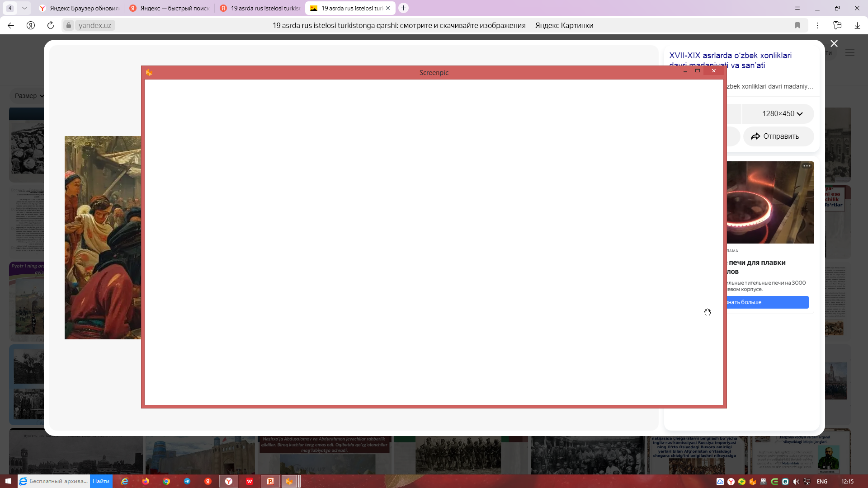Open a new browser tab
868x488 pixels.
click(404, 8)
